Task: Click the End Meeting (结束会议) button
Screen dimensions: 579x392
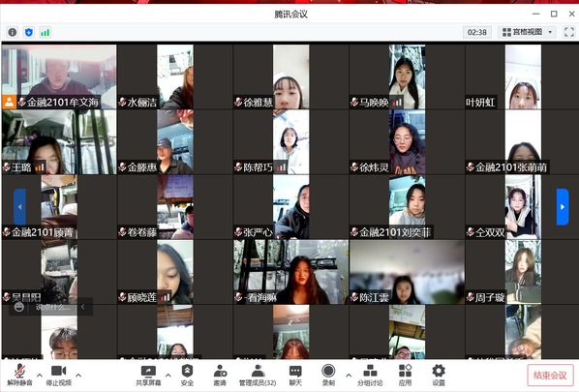Action: click(550, 376)
